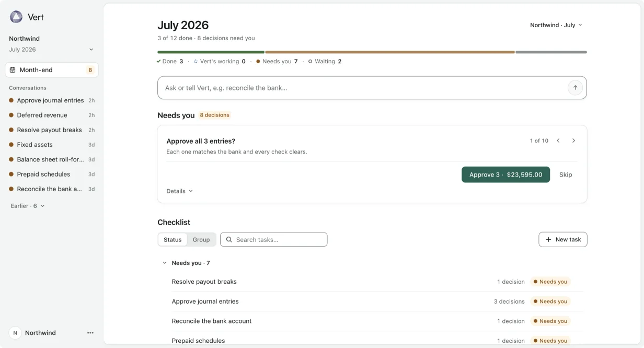
Task: Create a New task
Action: pos(563,239)
